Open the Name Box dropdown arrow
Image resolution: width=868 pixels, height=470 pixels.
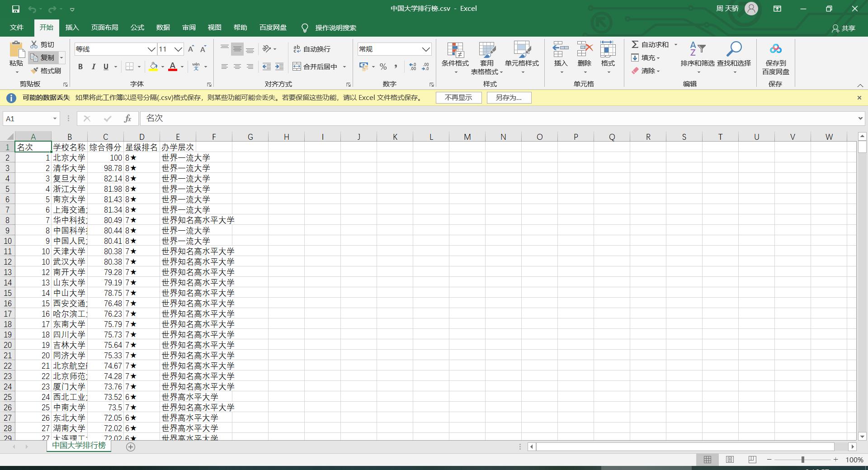pos(55,119)
